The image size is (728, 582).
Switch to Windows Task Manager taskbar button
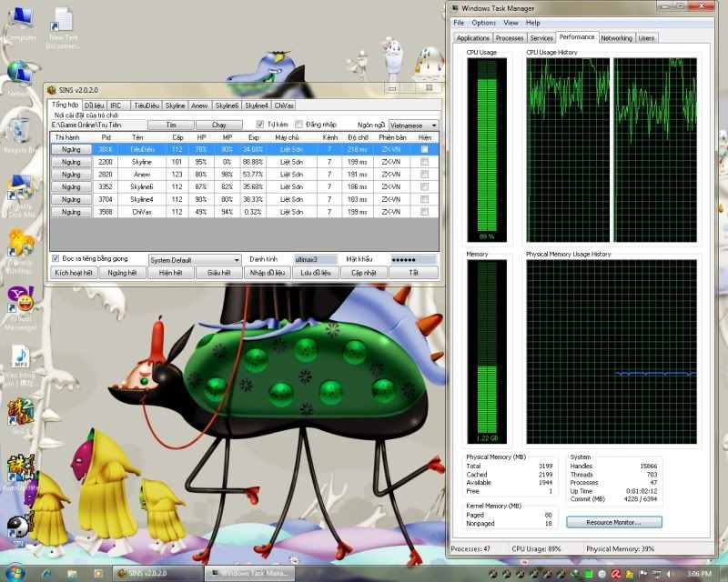(x=249, y=574)
